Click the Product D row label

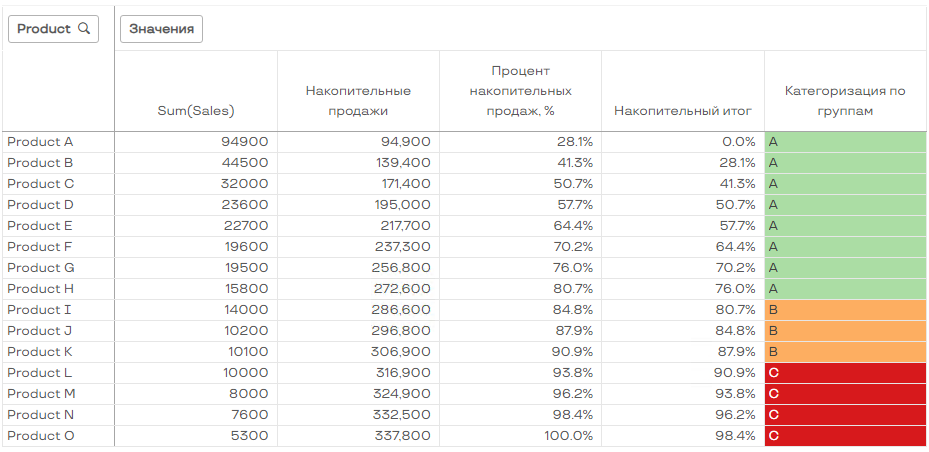[41, 205]
